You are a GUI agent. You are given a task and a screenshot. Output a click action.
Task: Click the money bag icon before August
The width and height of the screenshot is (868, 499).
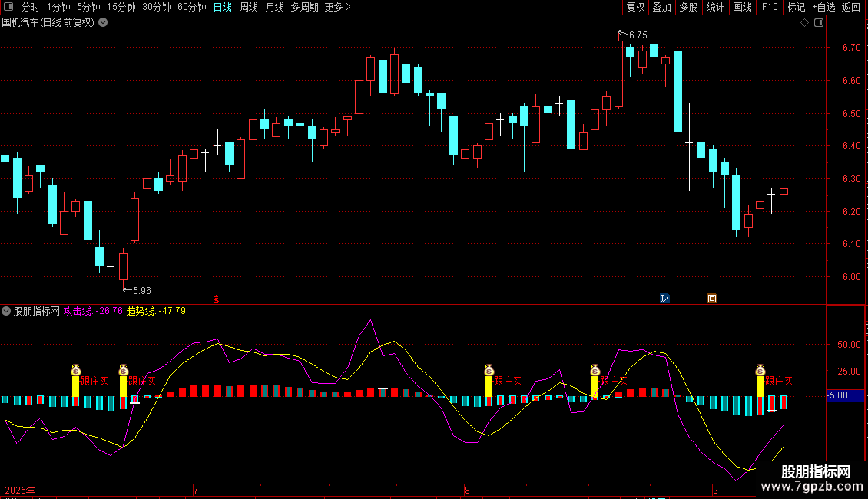point(489,370)
